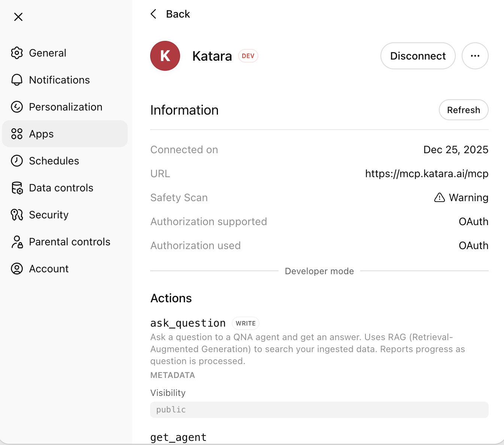Click the General gear icon
This screenshot has height=445, width=504.
(x=17, y=53)
